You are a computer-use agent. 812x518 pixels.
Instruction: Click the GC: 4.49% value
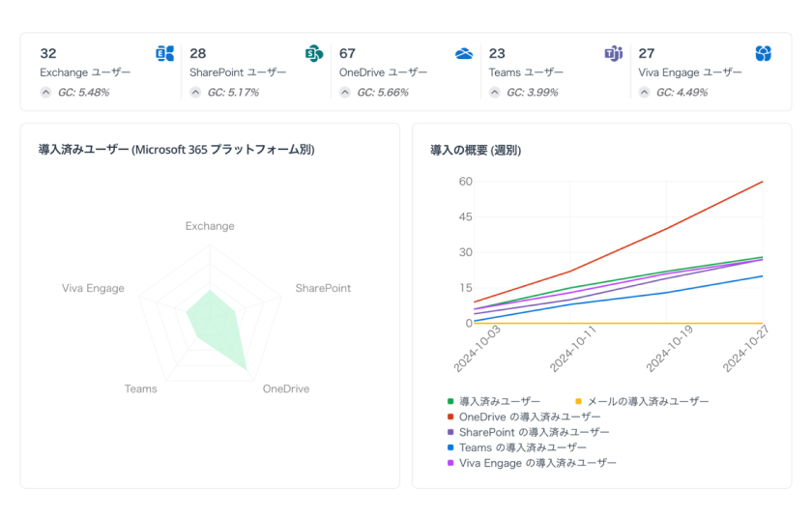click(682, 93)
